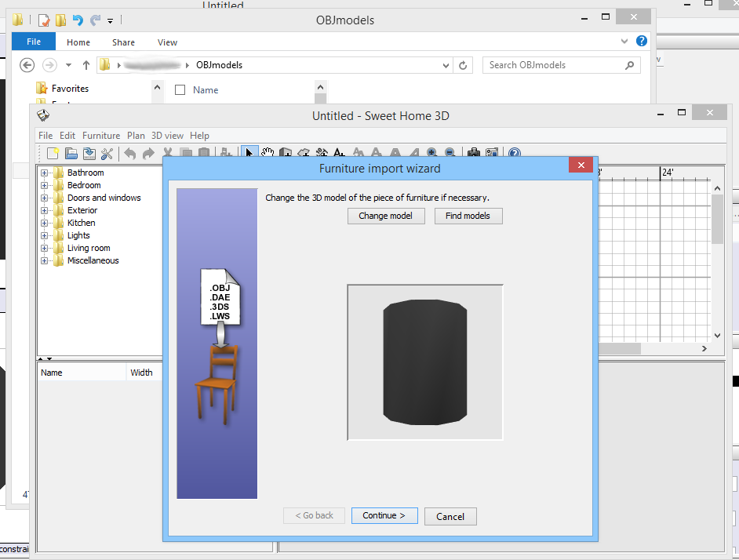Switch to the Share ribbon tab

tap(123, 42)
